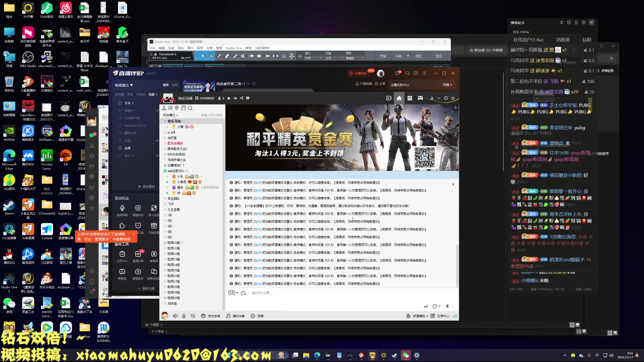Open 星海任务 with 24 badge
This screenshot has height=362, width=644.
(138, 256)
